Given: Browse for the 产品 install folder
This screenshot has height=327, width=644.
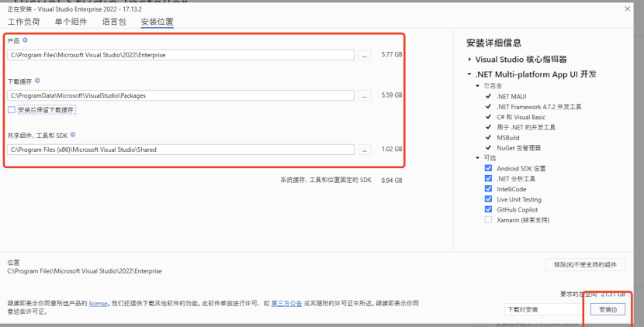Looking at the screenshot, I should 365,55.
